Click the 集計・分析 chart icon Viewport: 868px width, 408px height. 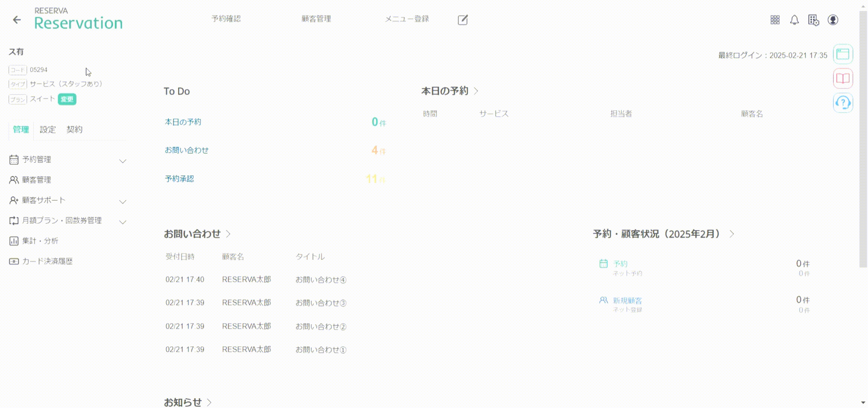click(14, 241)
